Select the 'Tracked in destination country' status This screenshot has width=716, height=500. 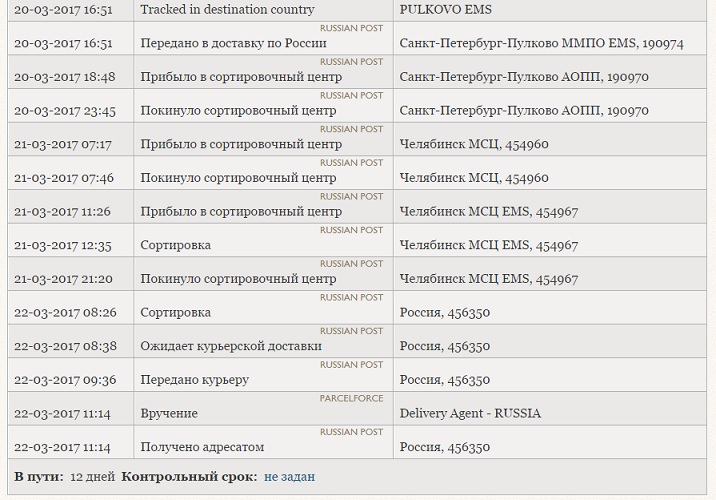coord(227,10)
